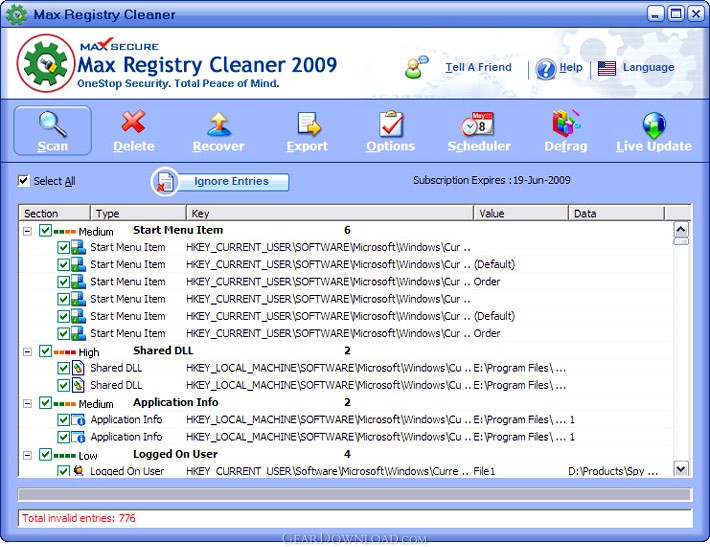This screenshot has width=710, height=547.
Task: Collapse the Shared DLL group
Action: pos(28,351)
